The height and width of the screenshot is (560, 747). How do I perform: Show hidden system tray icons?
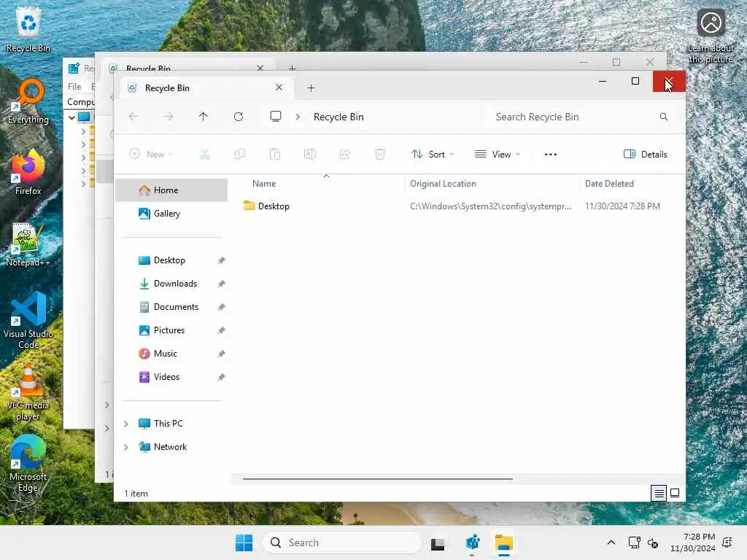click(611, 542)
